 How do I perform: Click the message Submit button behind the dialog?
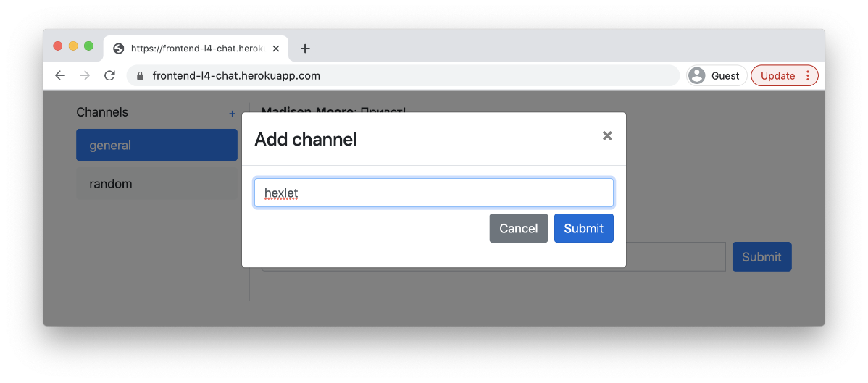(761, 257)
